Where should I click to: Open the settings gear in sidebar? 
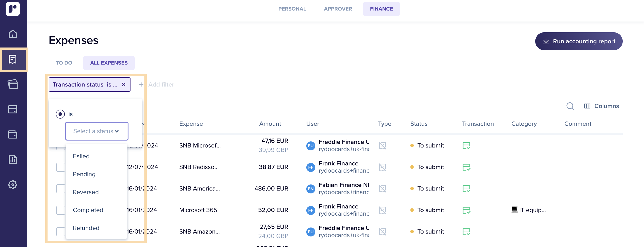point(13,185)
